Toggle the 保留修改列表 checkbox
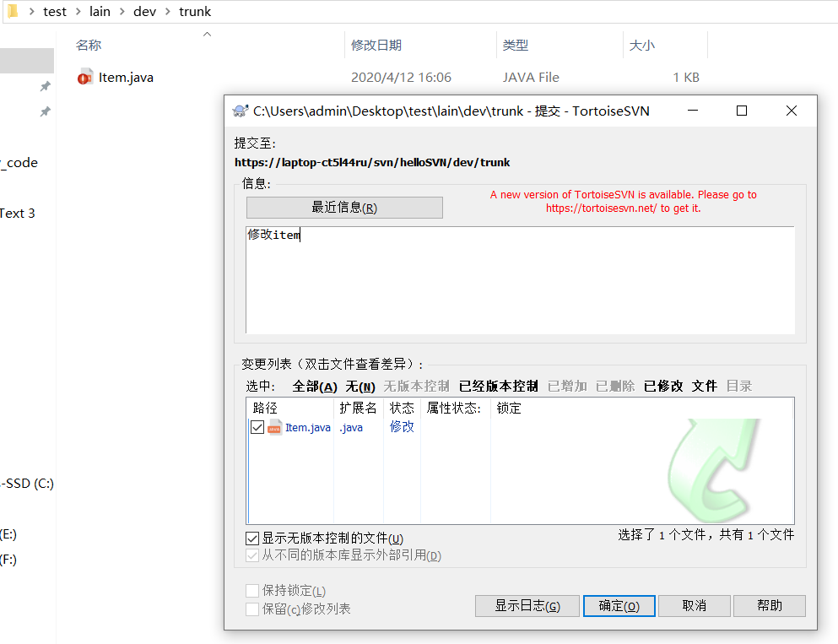Screen dimensions: 838x644 coord(252,609)
